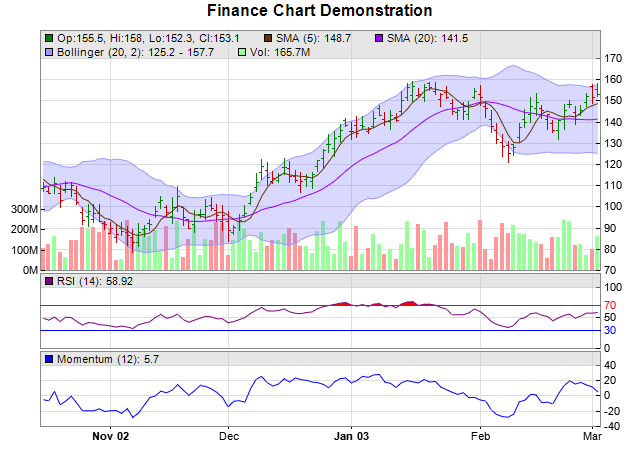Click the light blue Bollinger legend swatch

coord(48,51)
